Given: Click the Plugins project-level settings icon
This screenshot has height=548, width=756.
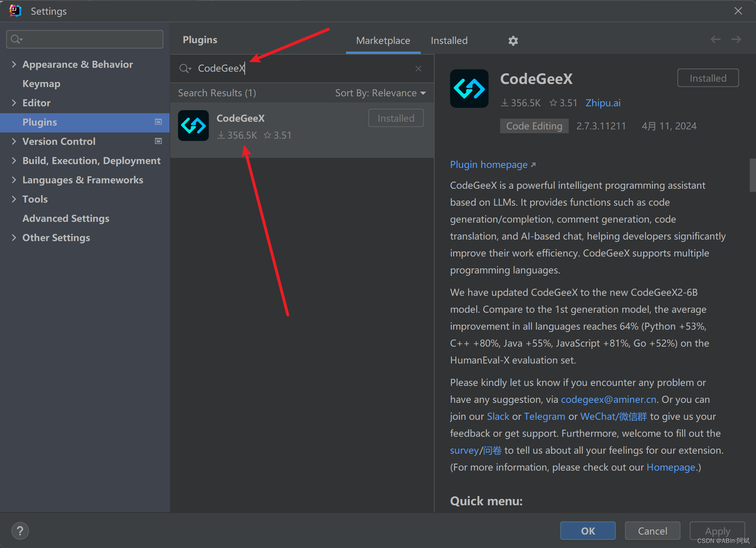Looking at the screenshot, I should (158, 122).
